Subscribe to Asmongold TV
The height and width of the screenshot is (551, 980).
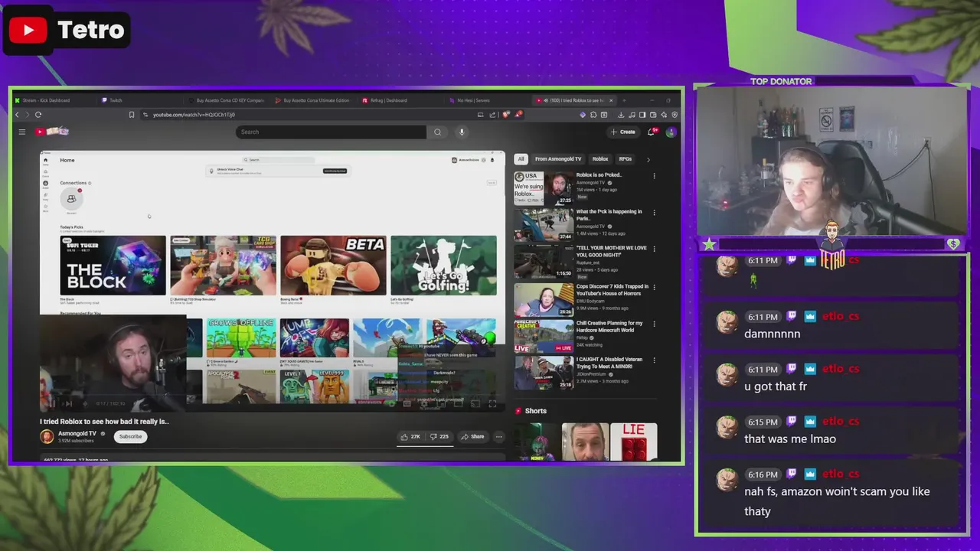[x=130, y=436]
